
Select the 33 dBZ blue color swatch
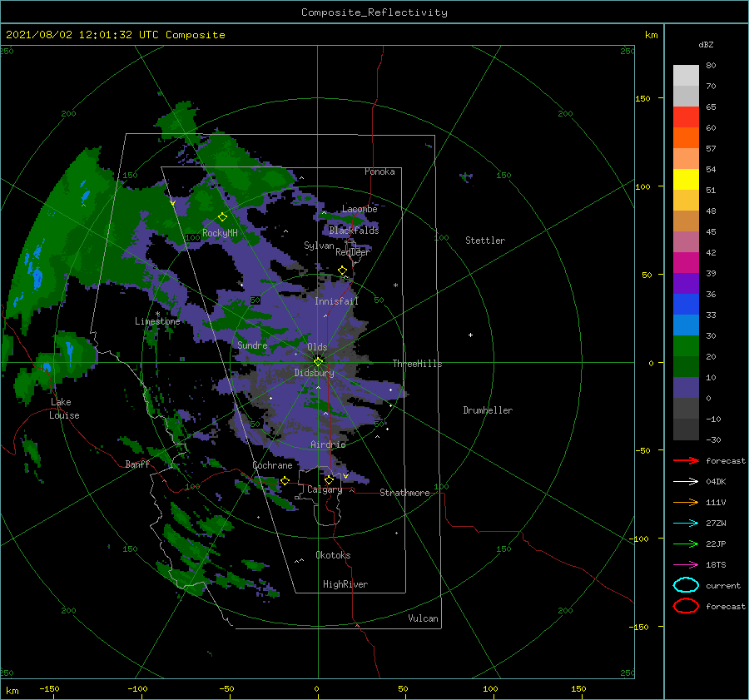coord(686,325)
